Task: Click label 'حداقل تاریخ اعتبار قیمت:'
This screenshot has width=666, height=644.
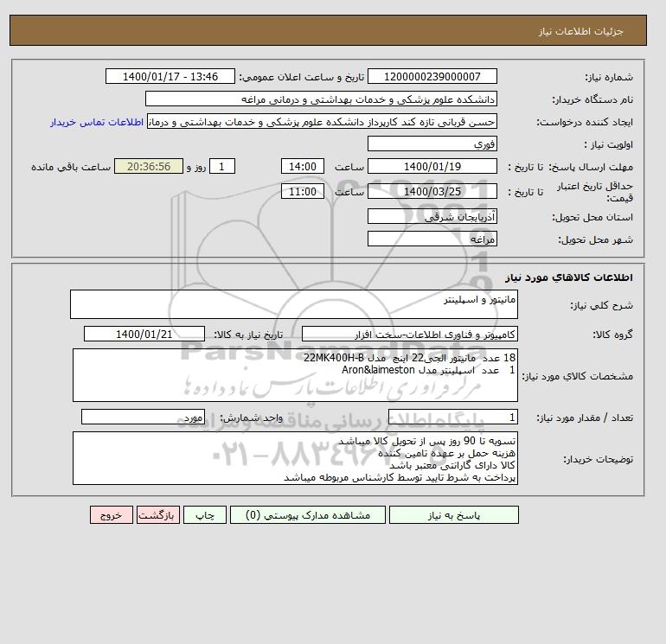Action: (x=595, y=192)
